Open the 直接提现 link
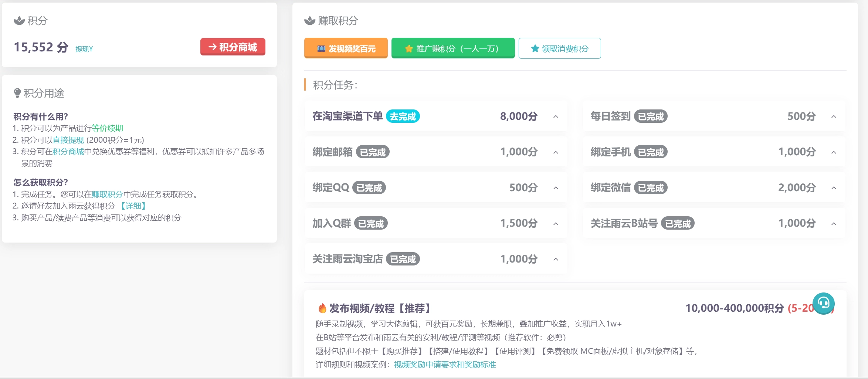Viewport: 868px width, 379px height. [x=68, y=140]
